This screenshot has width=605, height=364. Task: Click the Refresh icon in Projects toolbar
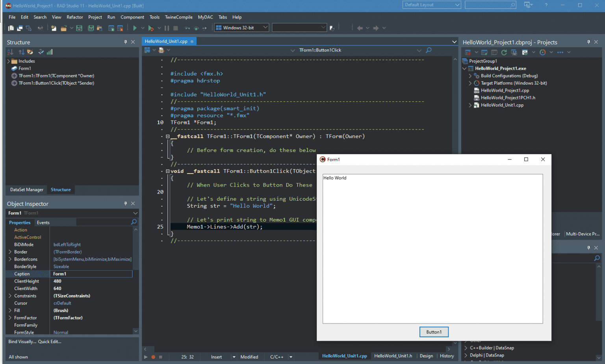click(x=504, y=52)
